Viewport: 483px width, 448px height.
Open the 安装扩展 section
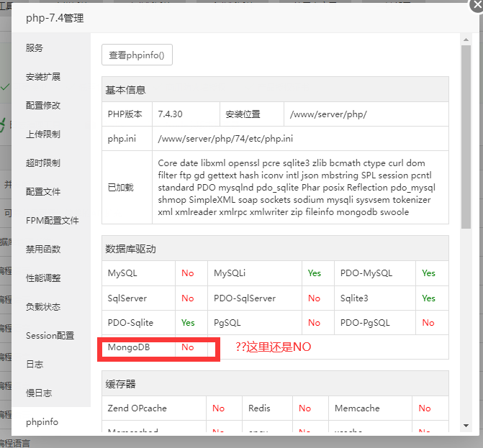pos(42,77)
